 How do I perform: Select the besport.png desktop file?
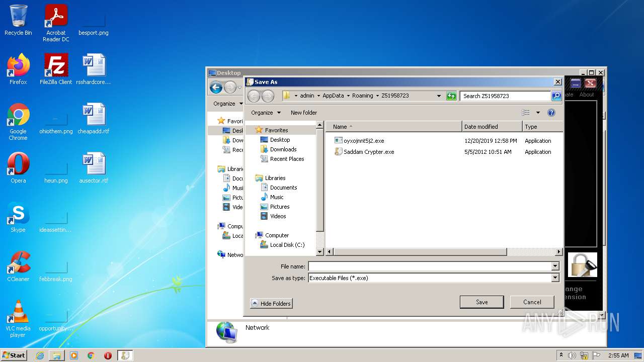94,24
